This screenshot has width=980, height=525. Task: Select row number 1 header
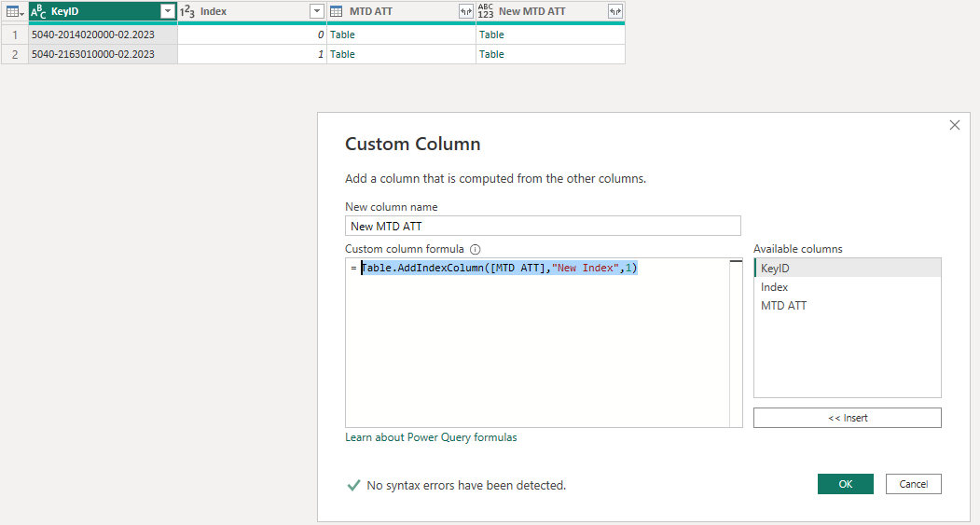[15, 35]
